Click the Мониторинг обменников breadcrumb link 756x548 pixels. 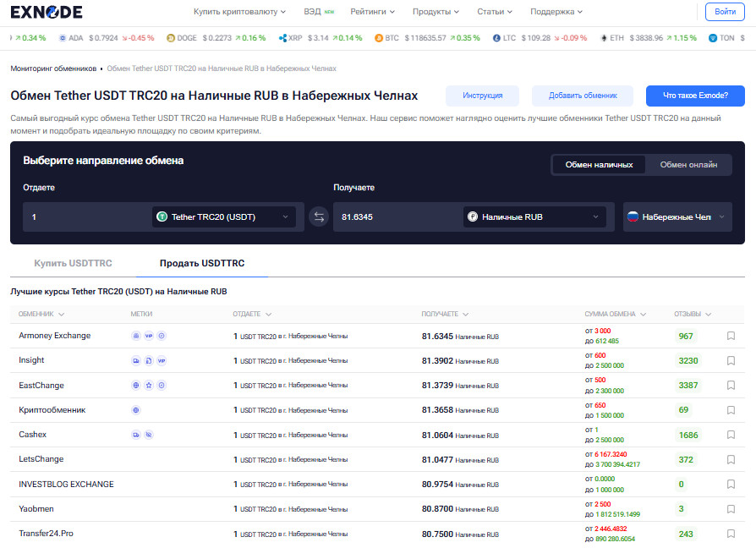[53, 68]
